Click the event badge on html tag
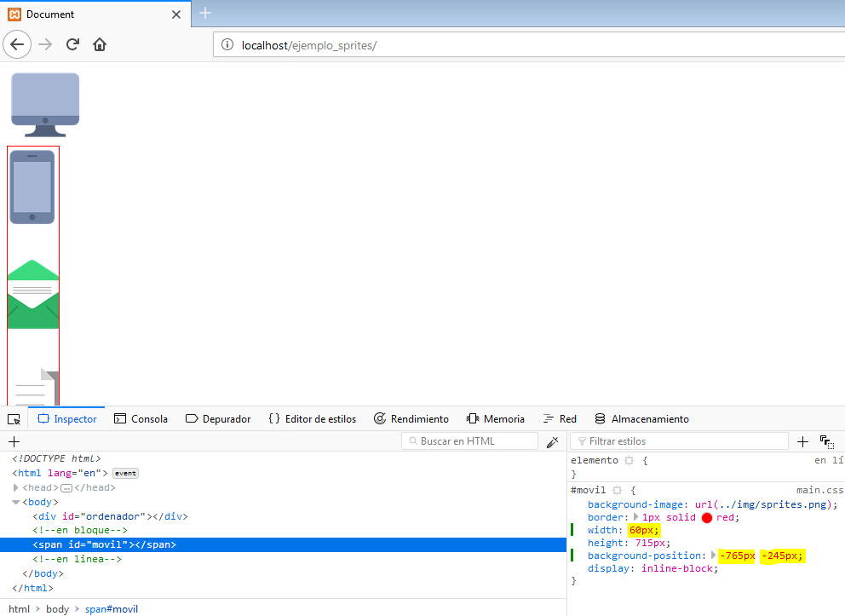845x616 pixels. click(x=125, y=474)
